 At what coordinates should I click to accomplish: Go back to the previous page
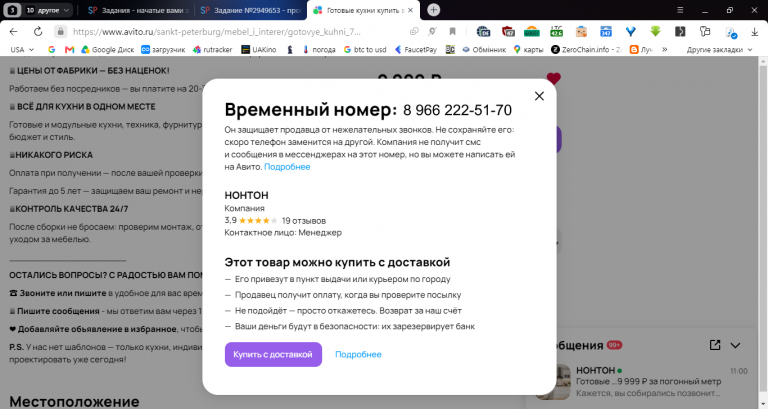coord(13,32)
